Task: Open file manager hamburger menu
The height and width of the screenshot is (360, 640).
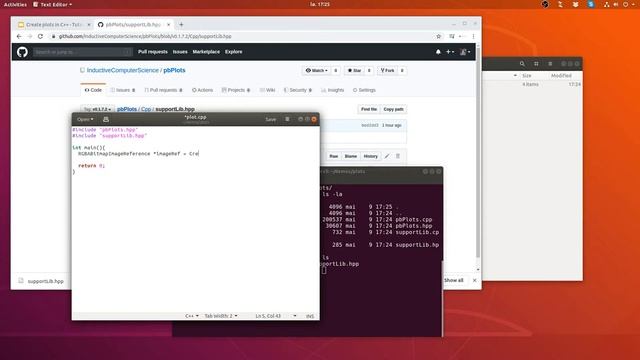Action: [550, 64]
